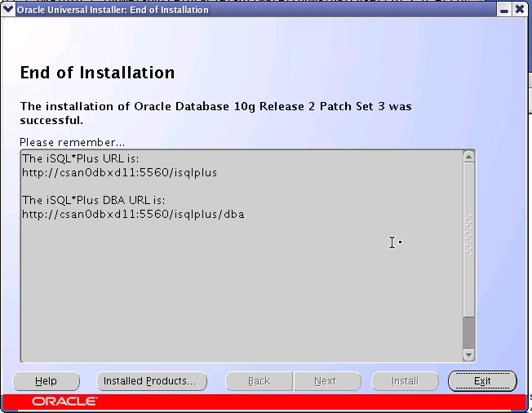Click the dark scrollbar thumb in notes box

click(x=469, y=333)
